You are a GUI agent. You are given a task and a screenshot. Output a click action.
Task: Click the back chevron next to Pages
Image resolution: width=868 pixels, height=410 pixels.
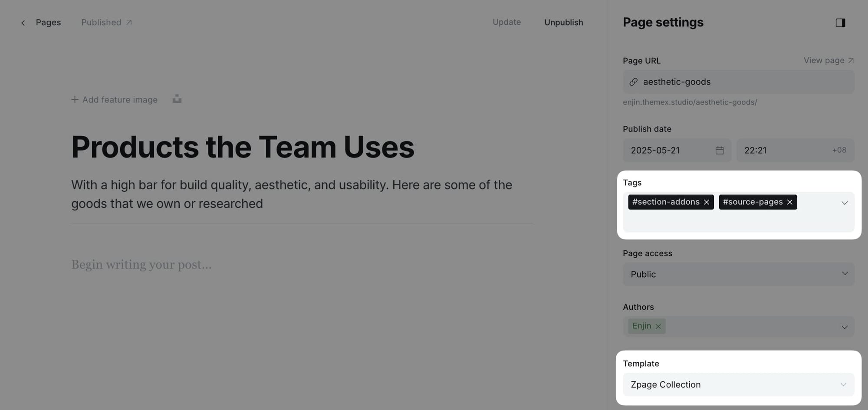pyautogui.click(x=23, y=23)
